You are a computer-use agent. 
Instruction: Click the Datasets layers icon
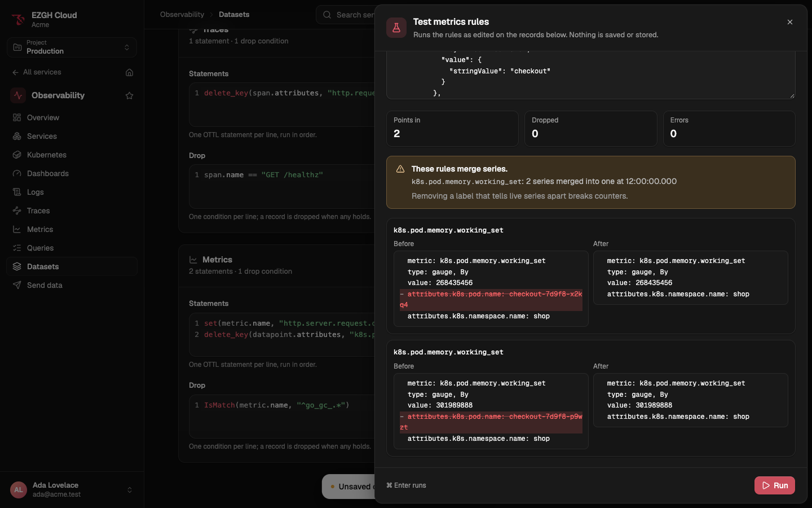17,266
